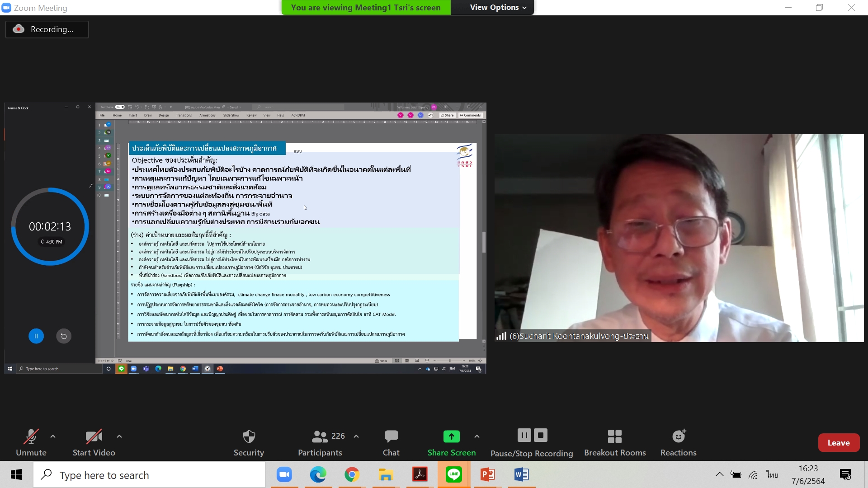Switch the ไทย input language indicator
Viewport: 868px width, 488px height.
[772, 475]
